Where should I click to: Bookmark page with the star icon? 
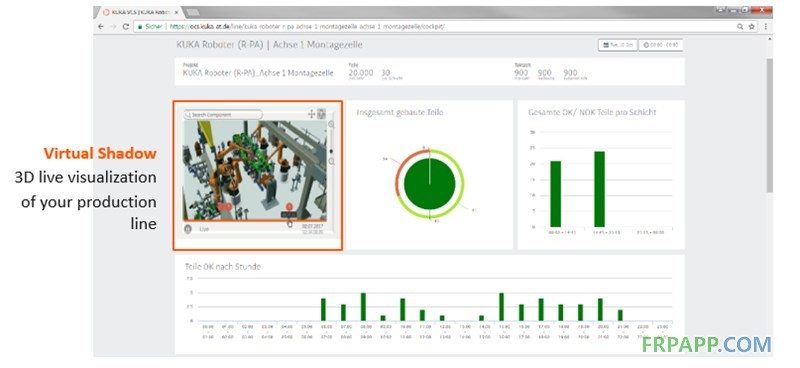pos(751,27)
